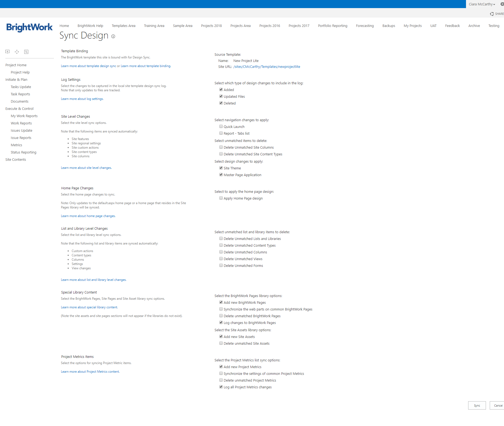Check Delete Unmatched Views
This screenshot has width=504, height=426.
(x=221, y=259)
